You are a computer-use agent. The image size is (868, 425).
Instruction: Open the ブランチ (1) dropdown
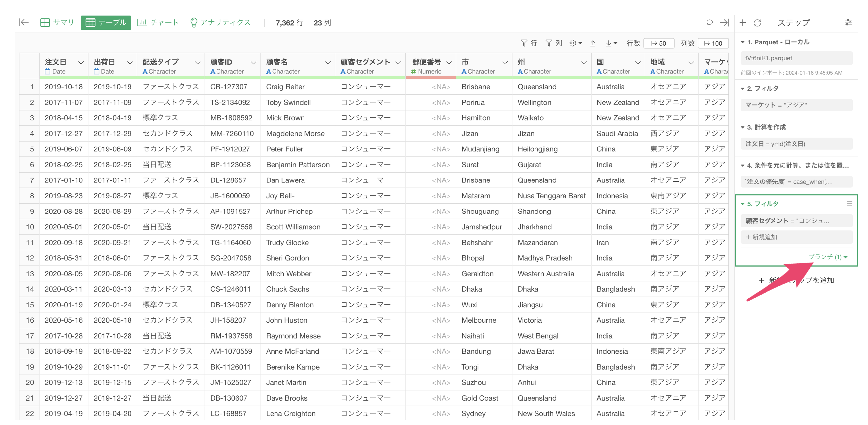[827, 257]
